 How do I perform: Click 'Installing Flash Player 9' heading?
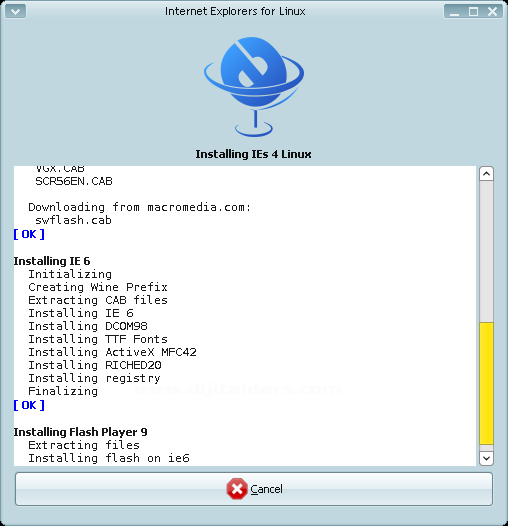81,432
